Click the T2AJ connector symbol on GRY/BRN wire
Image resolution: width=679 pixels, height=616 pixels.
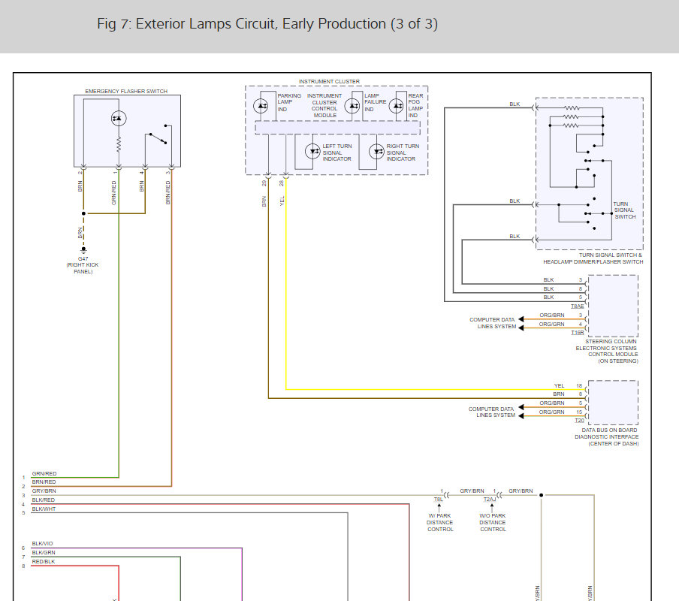[499, 495]
